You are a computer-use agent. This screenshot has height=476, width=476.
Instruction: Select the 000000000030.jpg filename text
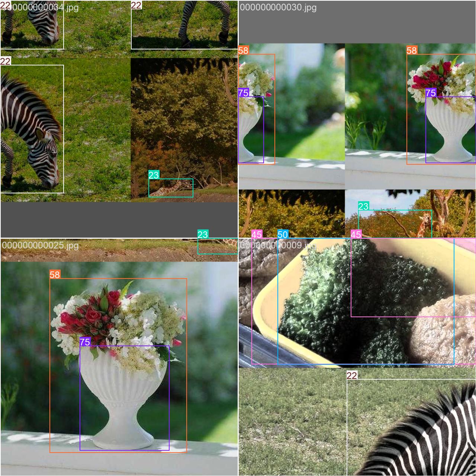coord(278,8)
